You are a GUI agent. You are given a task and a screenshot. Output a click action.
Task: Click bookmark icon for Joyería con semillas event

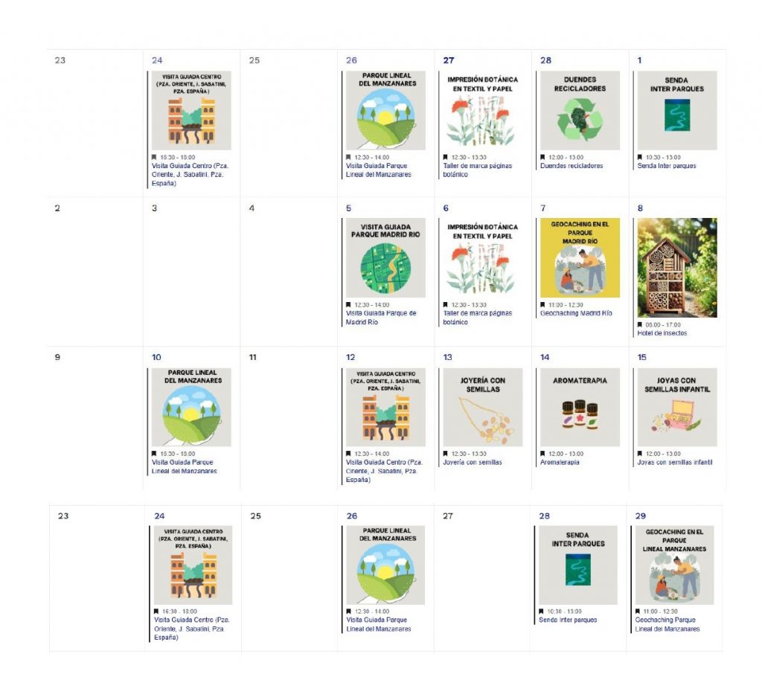click(x=446, y=454)
